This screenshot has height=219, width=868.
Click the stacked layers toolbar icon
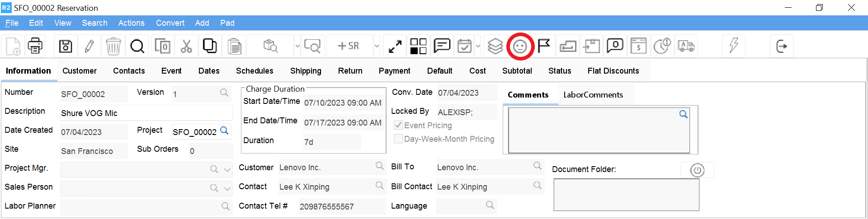point(495,46)
